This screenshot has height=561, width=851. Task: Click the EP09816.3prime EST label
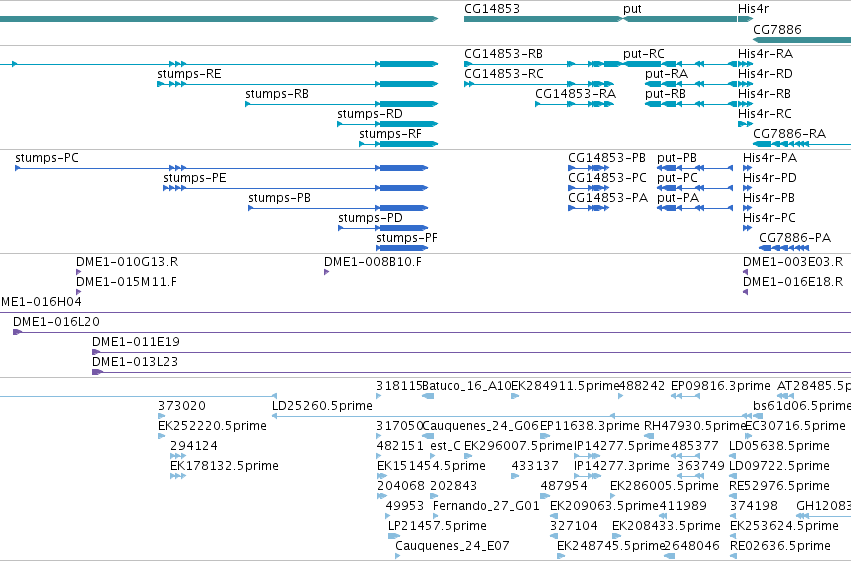click(x=721, y=386)
